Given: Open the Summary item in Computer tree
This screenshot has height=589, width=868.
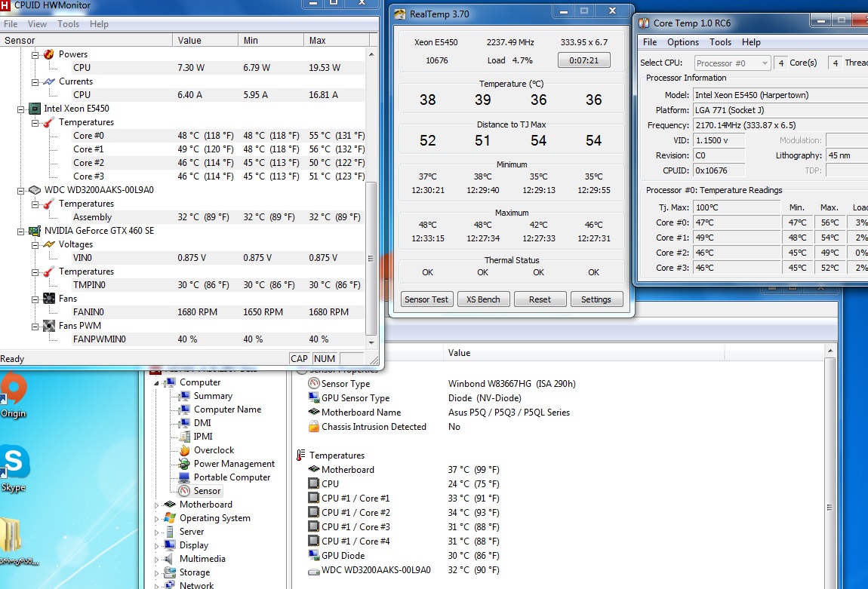Looking at the screenshot, I should (x=212, y=396).
